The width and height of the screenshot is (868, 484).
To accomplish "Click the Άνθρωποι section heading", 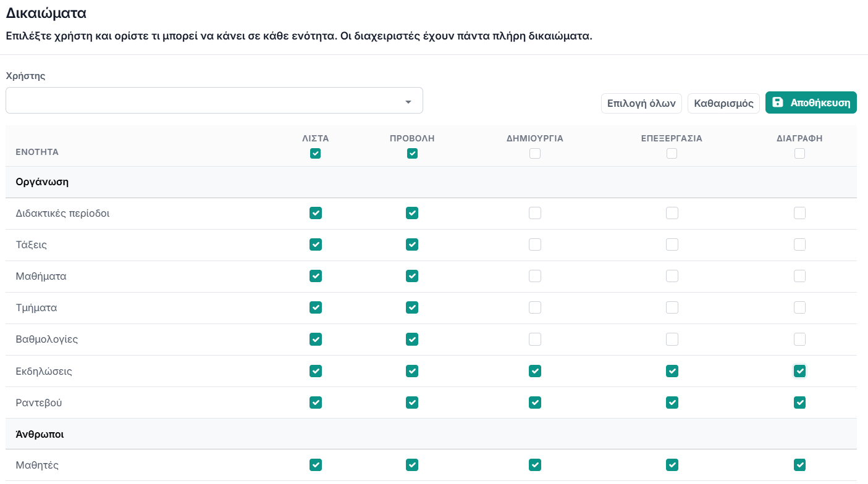I will click(x=40, y=434).
